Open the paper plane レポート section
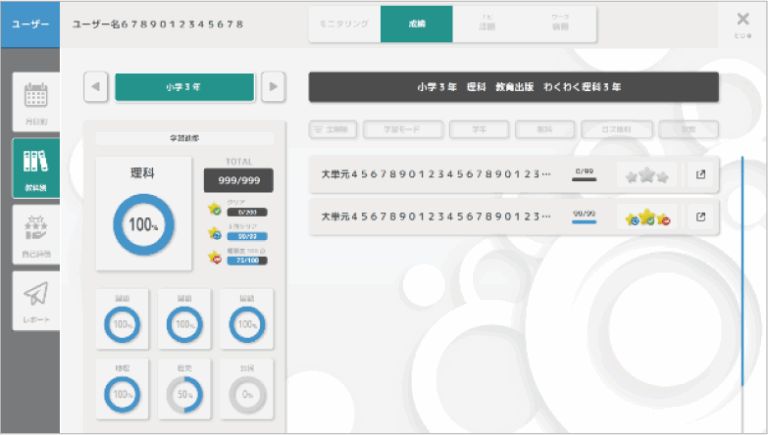 click(x=36, y=301)
